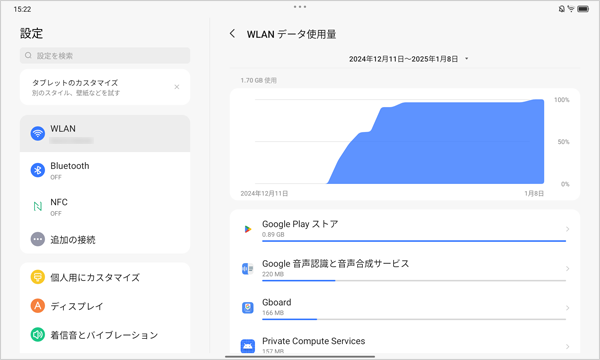Click the 個人用にカスタマイズ icon
The height and width of the screenshot is (360, 600).
point(38,277)
